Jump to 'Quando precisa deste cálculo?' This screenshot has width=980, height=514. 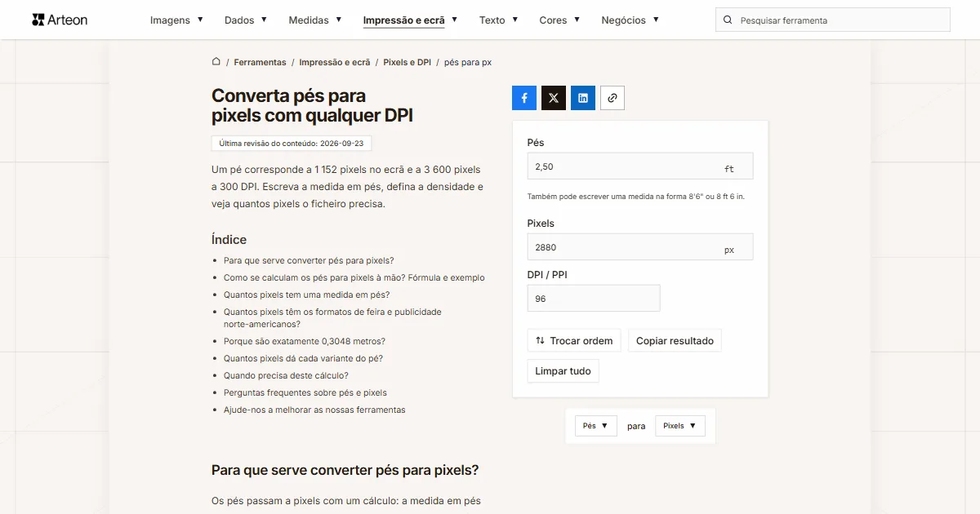(x=286, y=375)
